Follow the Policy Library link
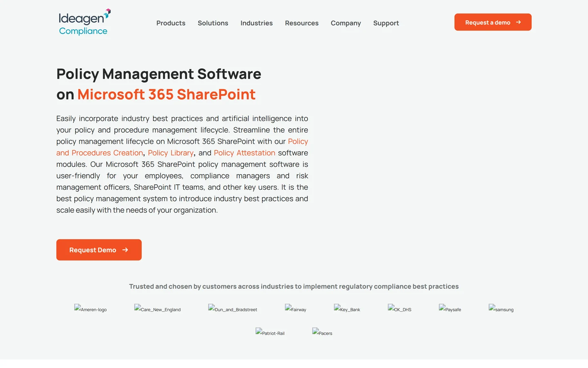The height and width of the screenshot is (368, 588). pos(171,153)
